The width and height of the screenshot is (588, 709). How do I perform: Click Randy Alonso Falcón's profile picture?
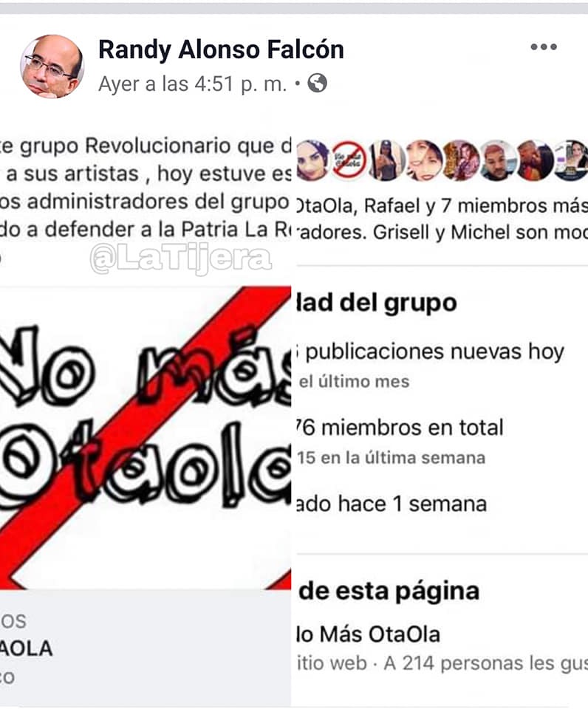[52, 66]
